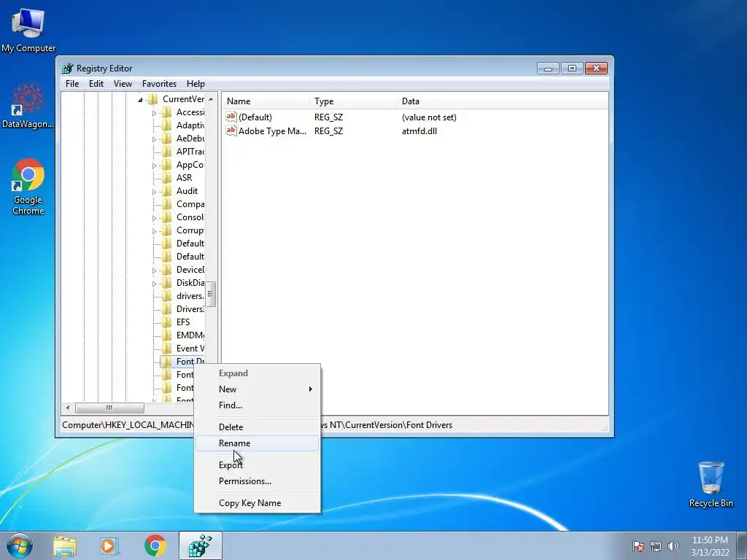Select the (value not set) data cell

point(429,117)
